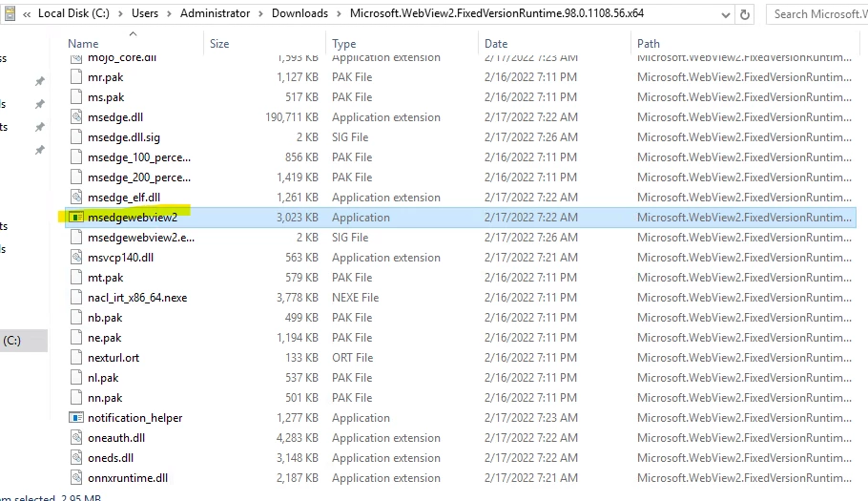Image resolution: width=868 pixels, height=501 pixels.
Task: Sort by the Name column header
Action: [x=83, y=44]
